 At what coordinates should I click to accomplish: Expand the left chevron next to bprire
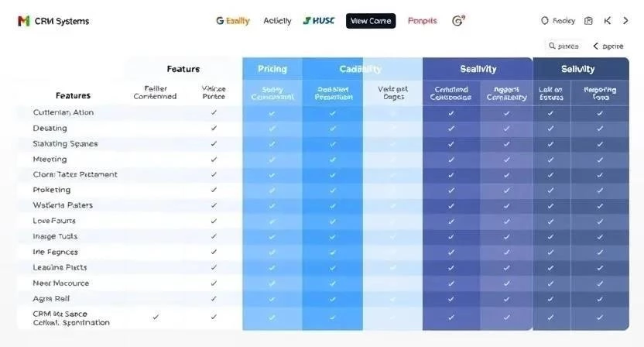pyautogui.click(x=595, y=46)
